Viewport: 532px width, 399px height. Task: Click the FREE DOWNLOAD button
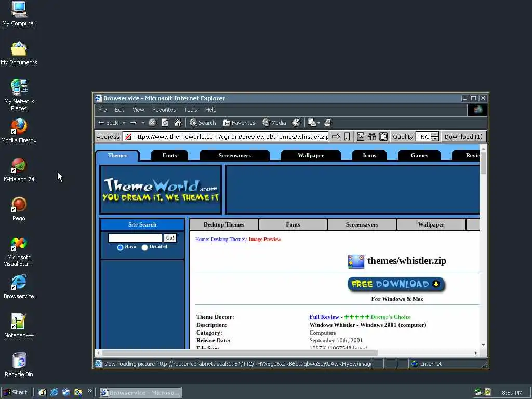(x=396, y=284)
